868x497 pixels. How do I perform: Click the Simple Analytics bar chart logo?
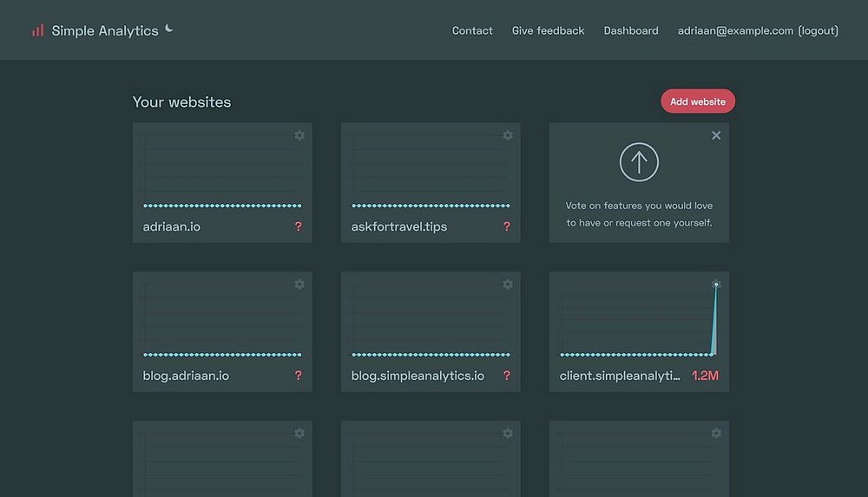tap(37, 30)
